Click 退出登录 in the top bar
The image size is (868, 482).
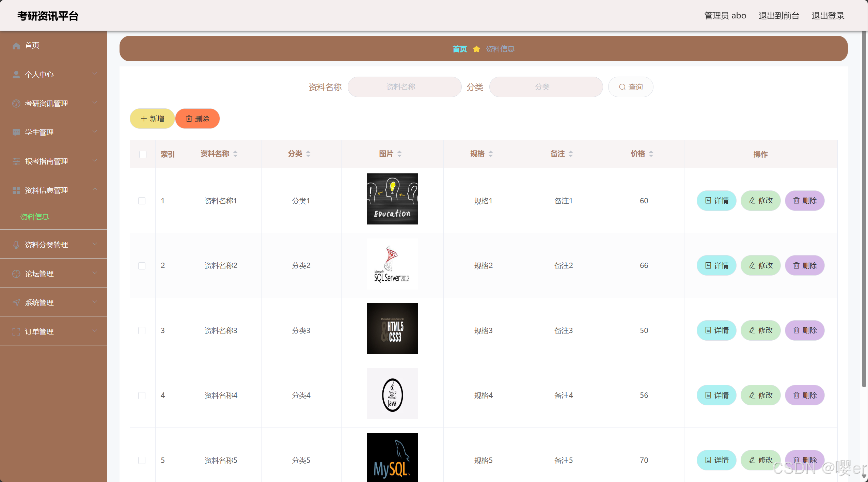click(x=828, y=16)
